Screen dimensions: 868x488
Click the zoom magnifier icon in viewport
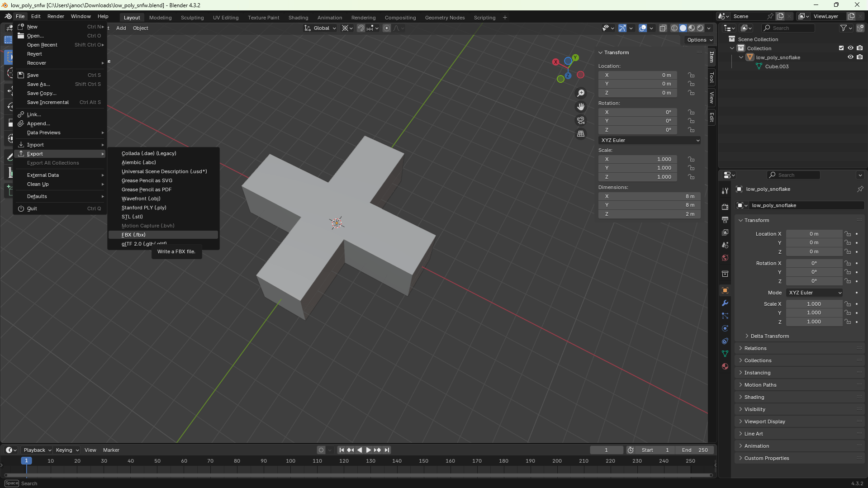pos(581,93)
